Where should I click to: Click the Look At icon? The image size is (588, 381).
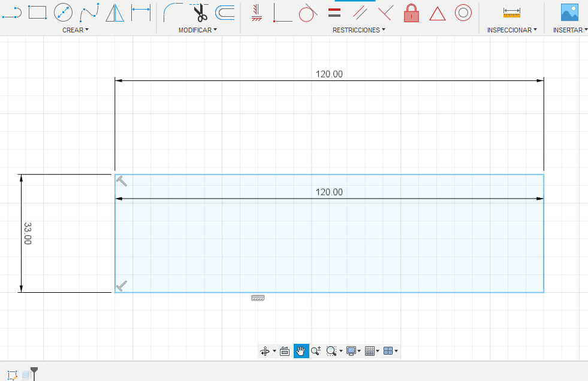click(285, 351)
